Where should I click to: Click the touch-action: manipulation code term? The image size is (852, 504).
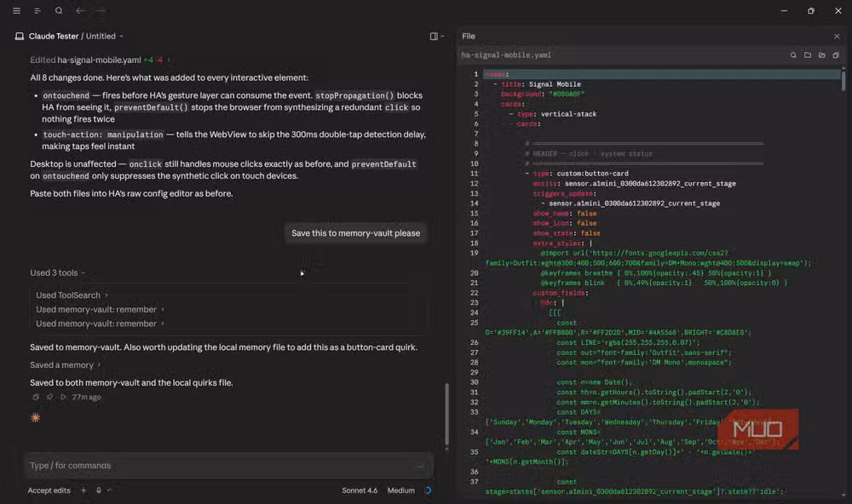click(x=103, y=135)
